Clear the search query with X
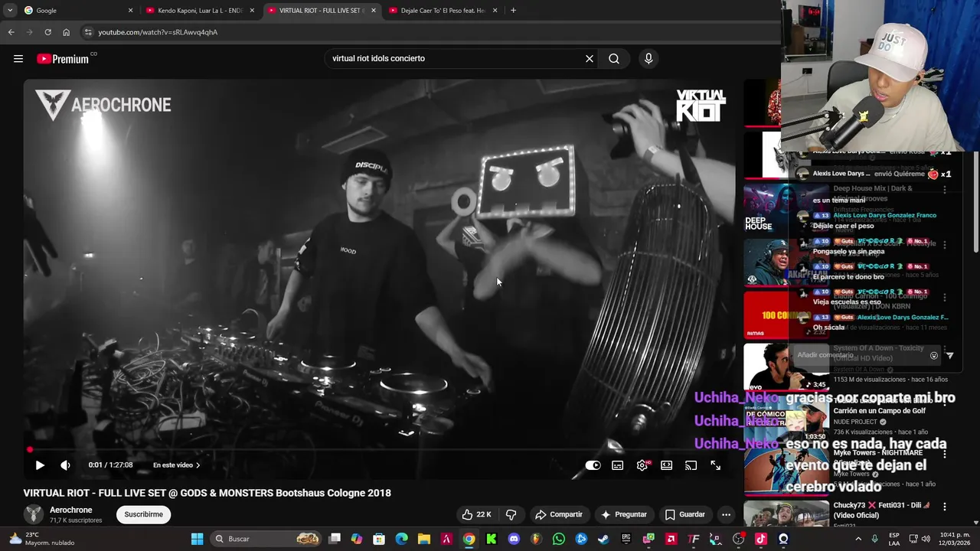 590,59
